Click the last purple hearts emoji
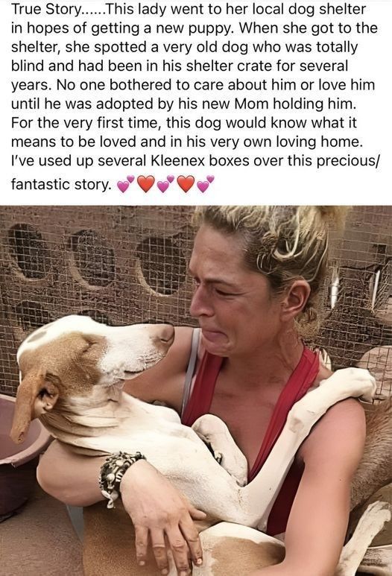 tap(206, 184)
